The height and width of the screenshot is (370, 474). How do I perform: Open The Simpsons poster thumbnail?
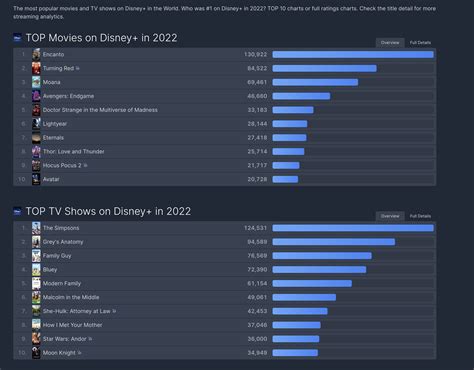click(36, 228)
